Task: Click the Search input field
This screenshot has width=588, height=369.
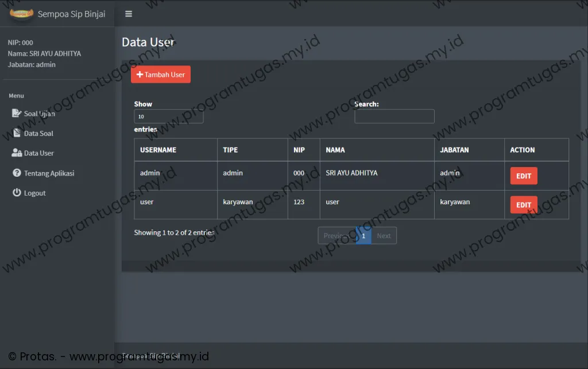Action: tap(394, 116)
